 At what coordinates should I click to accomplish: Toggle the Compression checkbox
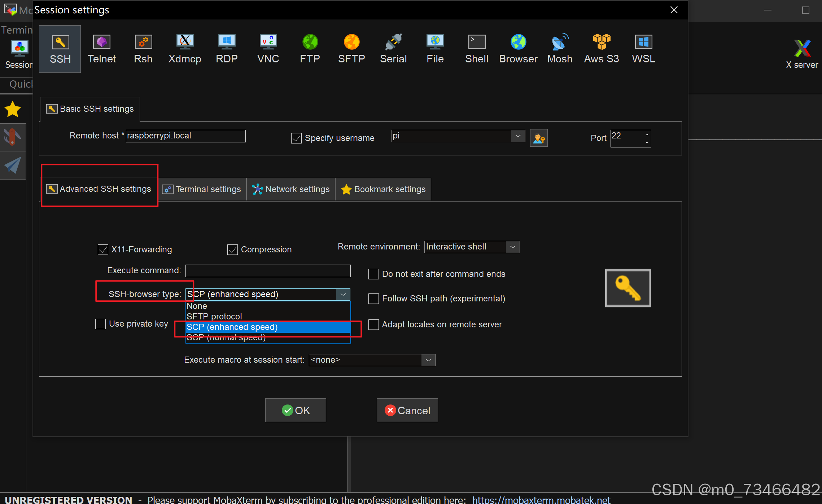(x=233, y=249)
